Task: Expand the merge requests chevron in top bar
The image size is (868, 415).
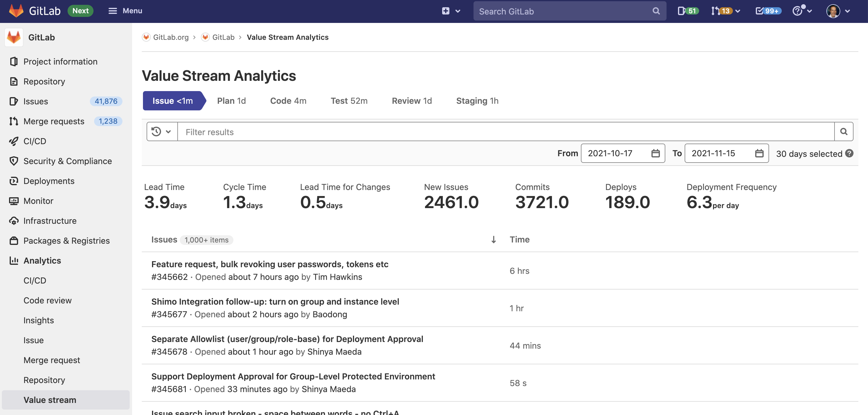Action: 738,11
